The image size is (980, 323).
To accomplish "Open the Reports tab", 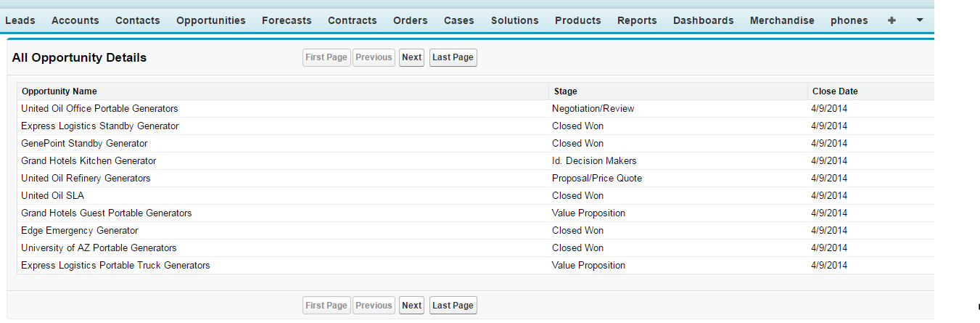I will [637, 20].
